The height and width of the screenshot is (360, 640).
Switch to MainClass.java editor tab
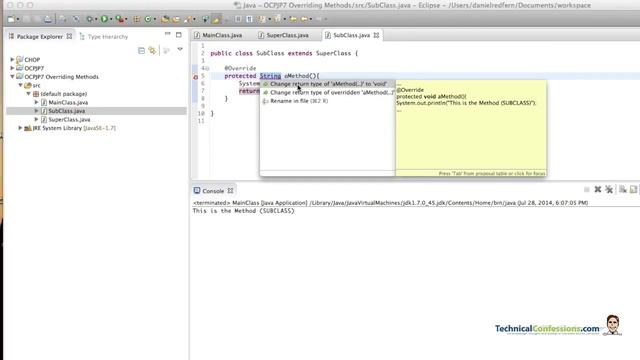(x=218, y=36)
